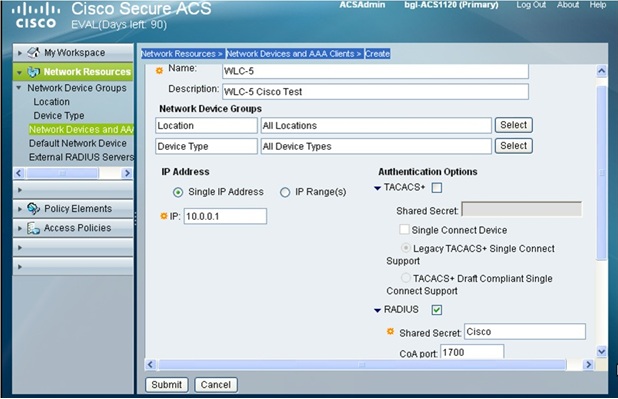Click Network Resources breadcrumb link

coord(182,54)
